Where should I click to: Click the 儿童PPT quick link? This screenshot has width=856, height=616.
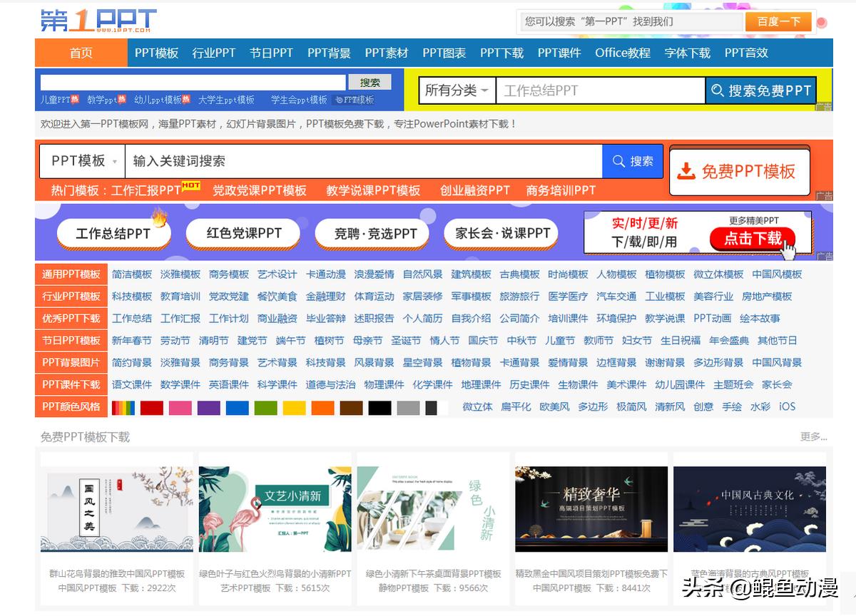click(x=56, y=100)
